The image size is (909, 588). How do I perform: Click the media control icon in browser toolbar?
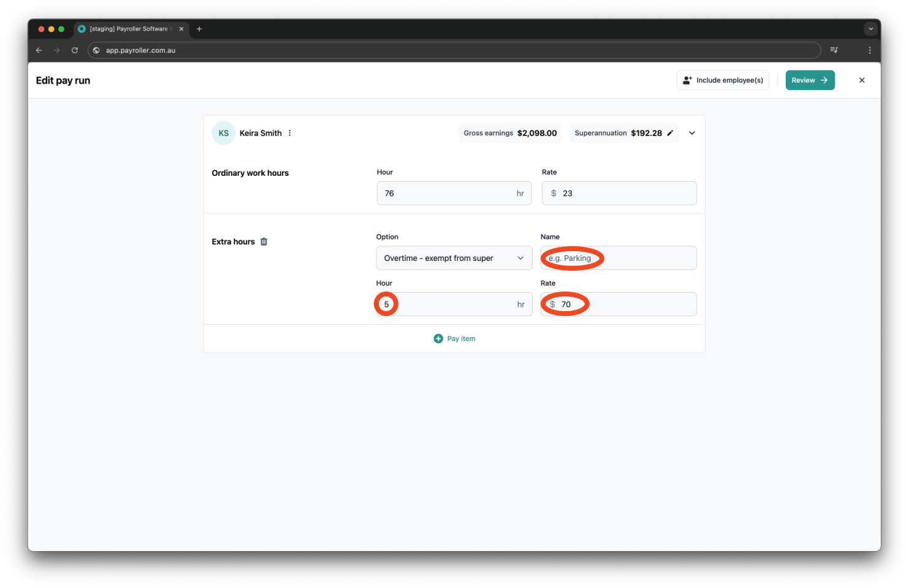click(834, 50)
